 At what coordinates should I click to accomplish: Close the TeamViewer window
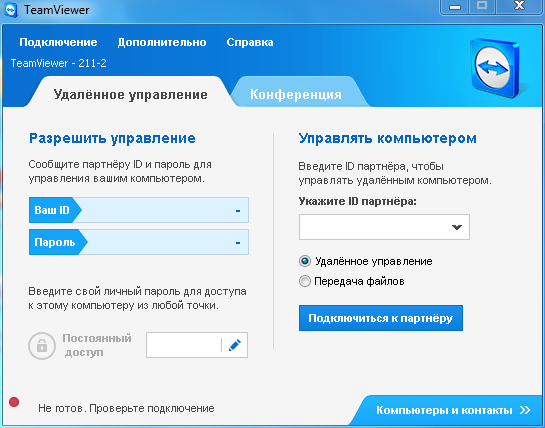click(x=519, y=6)
